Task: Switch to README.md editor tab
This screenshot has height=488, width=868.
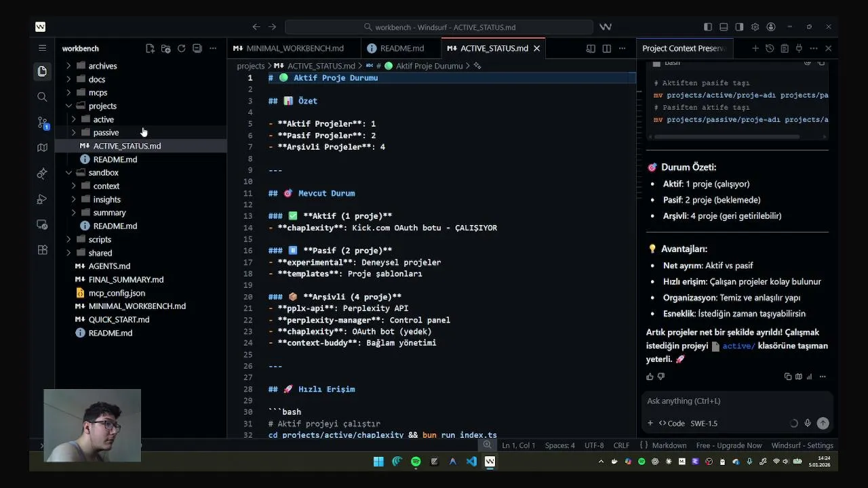Action: pos(401,49)
